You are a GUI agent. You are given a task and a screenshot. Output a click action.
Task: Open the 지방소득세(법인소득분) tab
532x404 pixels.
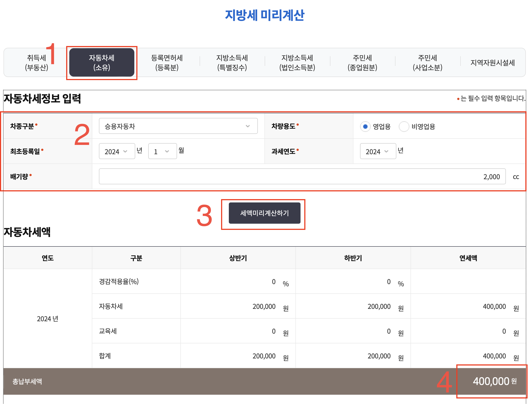coord(297,63)
